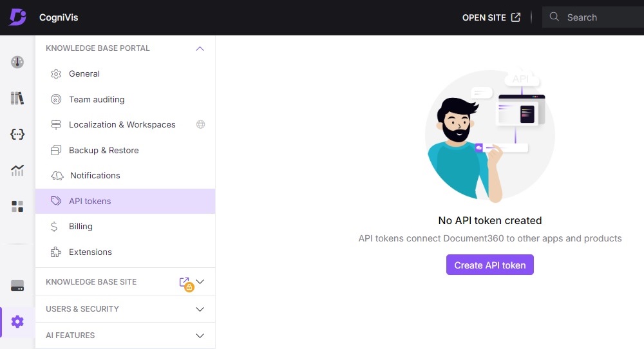Expand the Users & Security section
The image size is (644, 349).
(200, 309)
